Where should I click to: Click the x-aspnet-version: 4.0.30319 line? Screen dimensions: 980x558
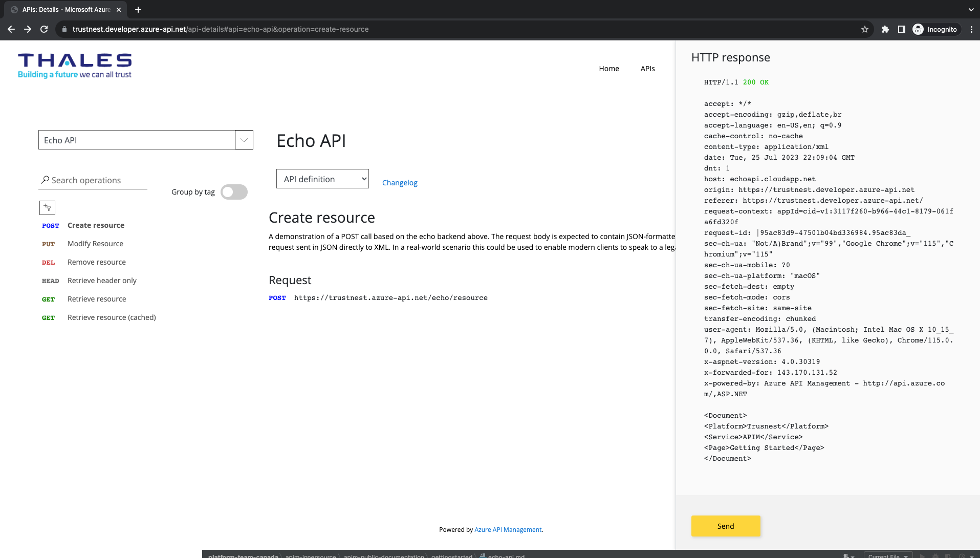coord(762,361)
